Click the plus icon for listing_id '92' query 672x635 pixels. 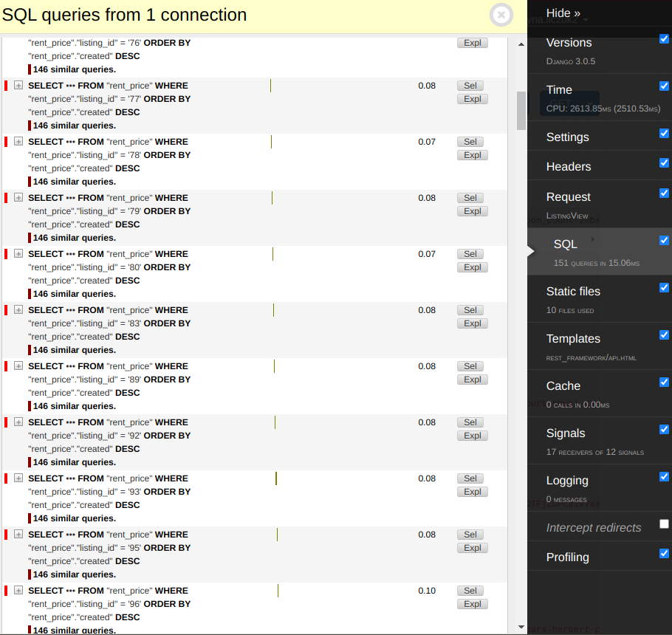18,422
